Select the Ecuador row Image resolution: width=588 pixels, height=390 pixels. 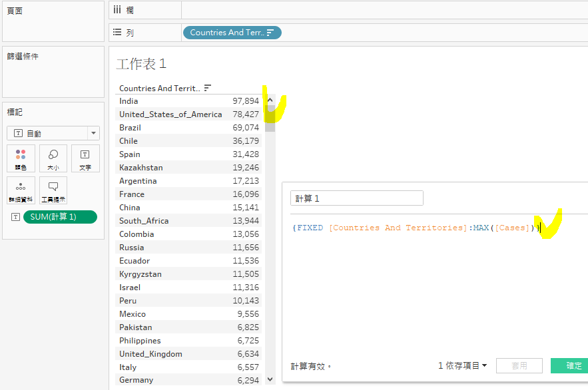pyautogui.click(x=188, y=261)
